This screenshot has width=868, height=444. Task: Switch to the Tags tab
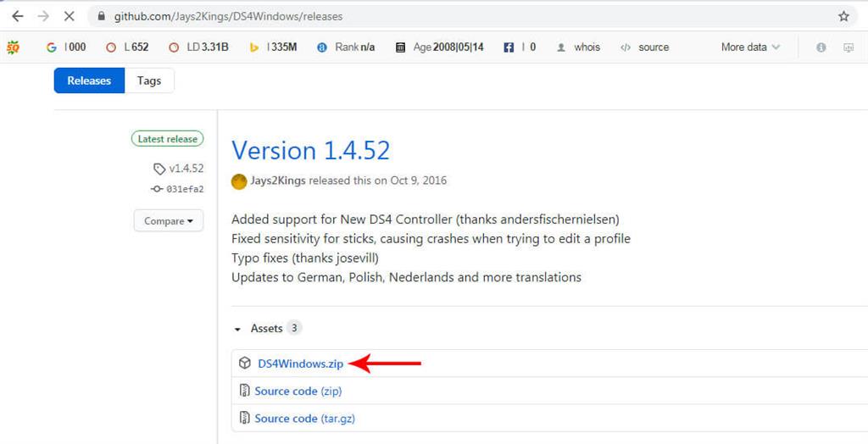(x=148, y=80)
